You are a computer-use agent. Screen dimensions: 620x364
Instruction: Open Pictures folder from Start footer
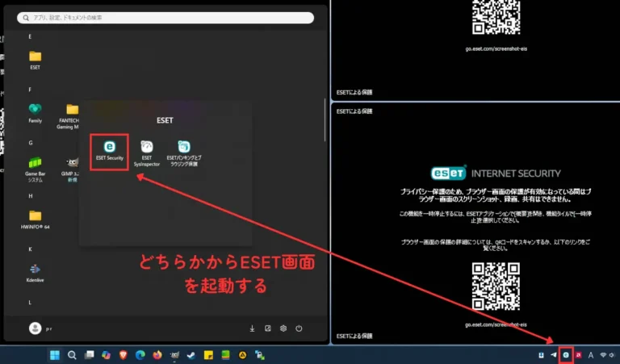tap(268, 328)
